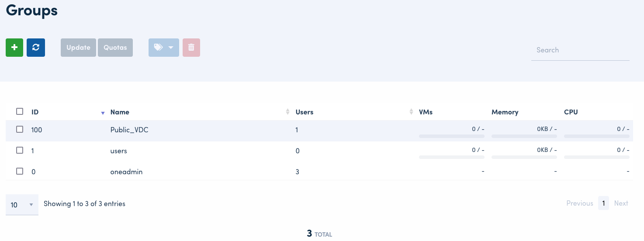Click the green plus create group button
Screen dimensions: 644x241
(14, 48)
